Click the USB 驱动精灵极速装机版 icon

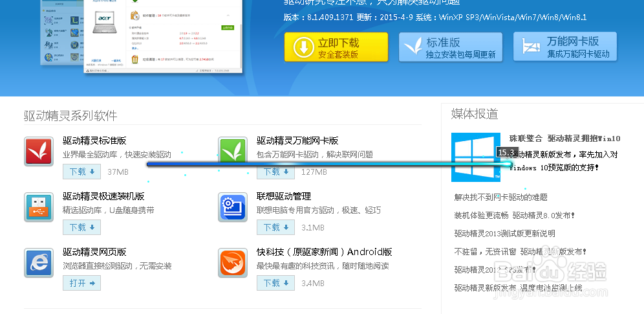coord(39,207)
